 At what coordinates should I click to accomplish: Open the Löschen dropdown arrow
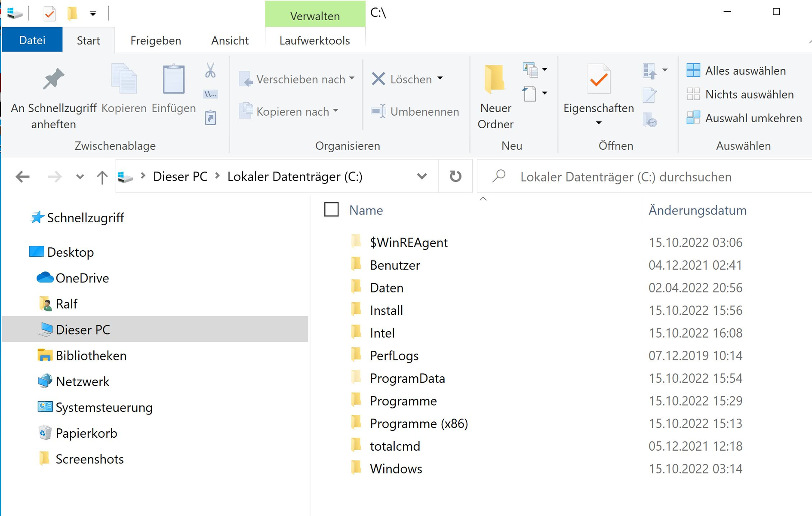click(440, 79)
